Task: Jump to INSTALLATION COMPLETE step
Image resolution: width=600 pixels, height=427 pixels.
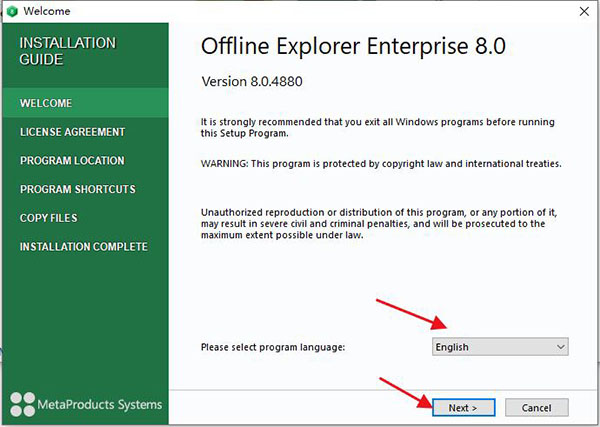Action: (83, 246)
